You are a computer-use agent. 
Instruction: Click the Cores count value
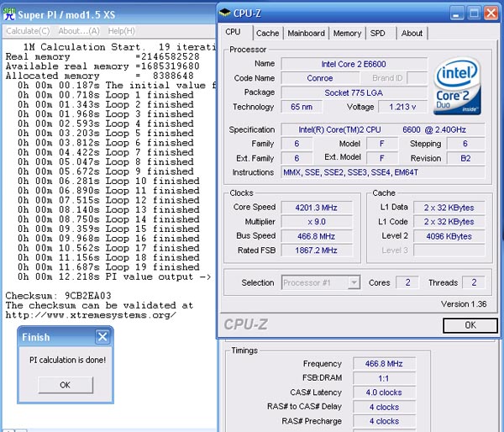point(407,282)
